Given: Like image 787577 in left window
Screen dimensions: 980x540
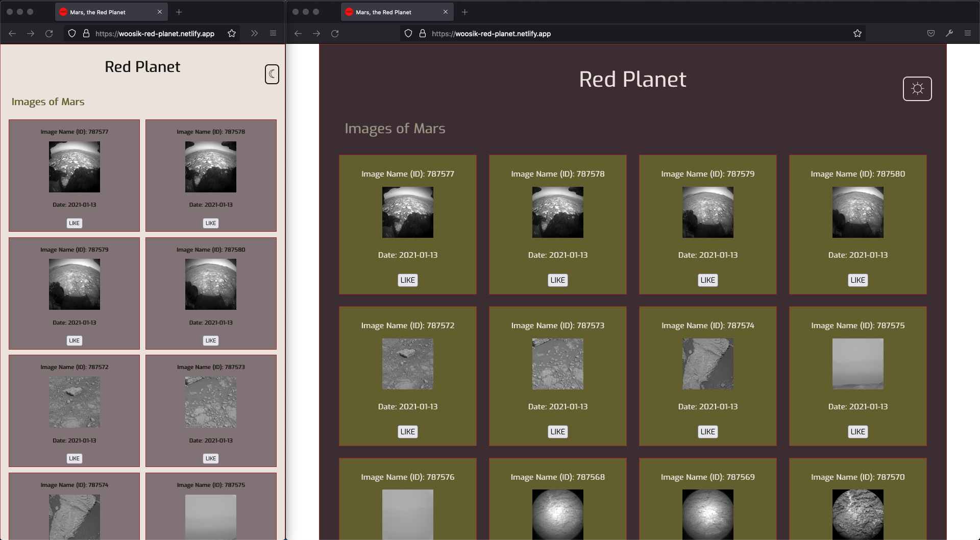Looking at the screenshot, I should pos(75,223).
